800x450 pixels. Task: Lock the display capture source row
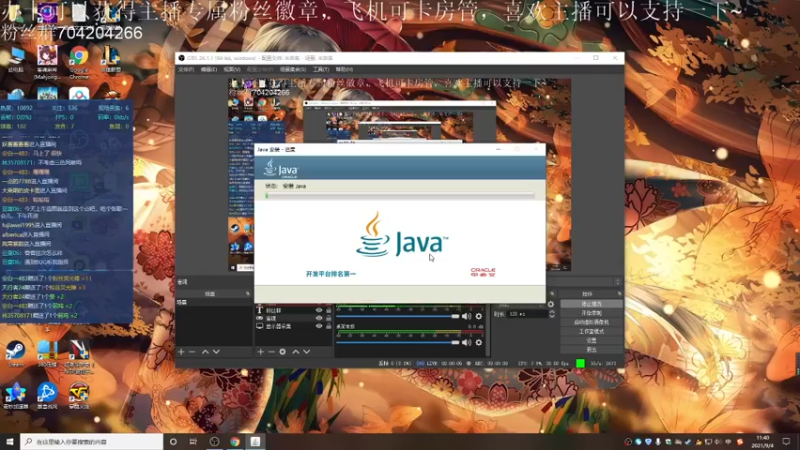pyautogui.click(x=329, y=326)
